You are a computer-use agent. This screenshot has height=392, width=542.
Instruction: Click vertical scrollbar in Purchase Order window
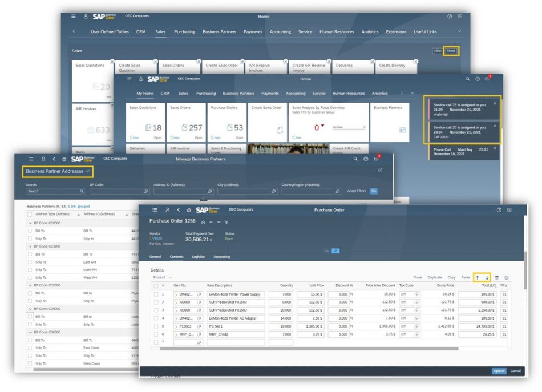click(x=525, y=270)
